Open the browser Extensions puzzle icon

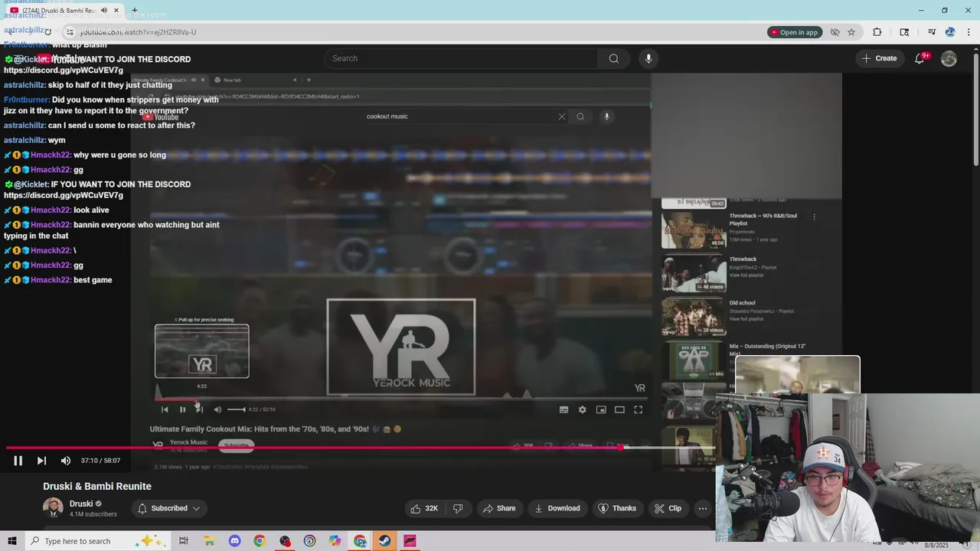tap(877, 32)
